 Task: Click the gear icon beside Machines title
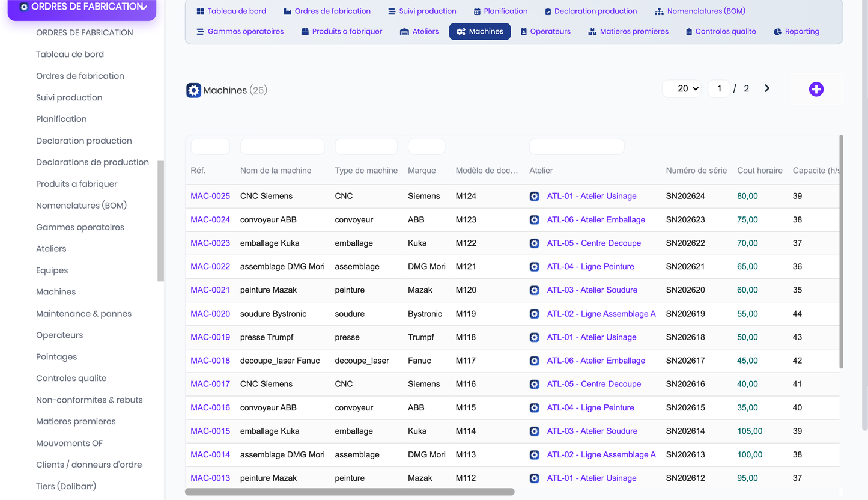click(193, 90)
